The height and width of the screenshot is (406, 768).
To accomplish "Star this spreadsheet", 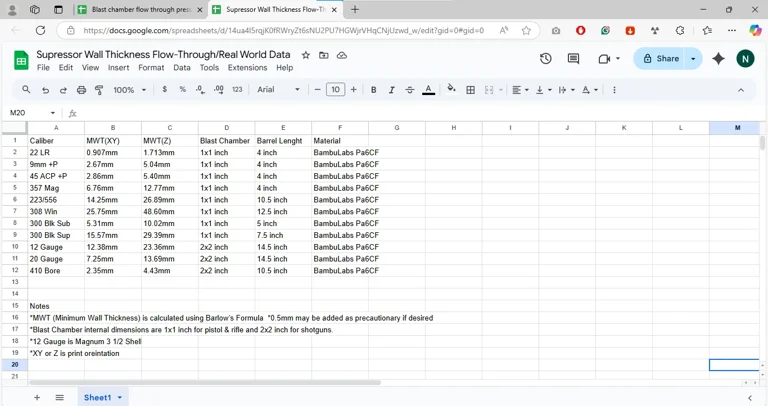I will 306,55.
